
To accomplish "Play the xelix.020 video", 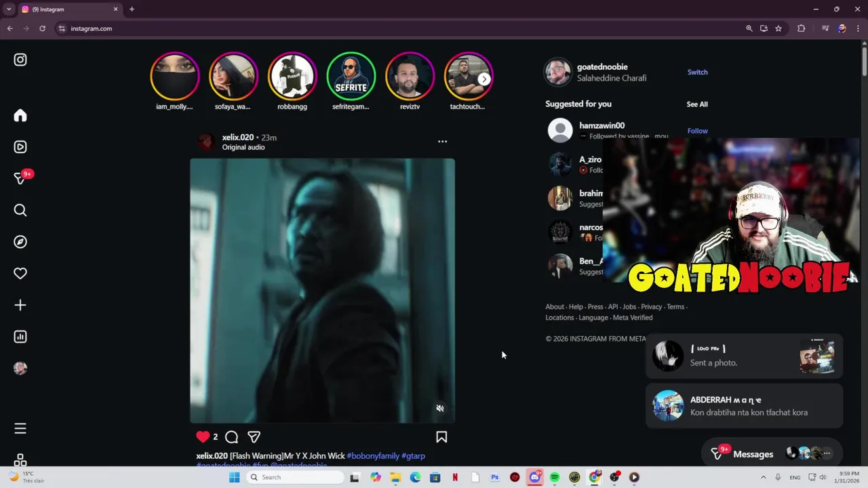I will point(322,291).
